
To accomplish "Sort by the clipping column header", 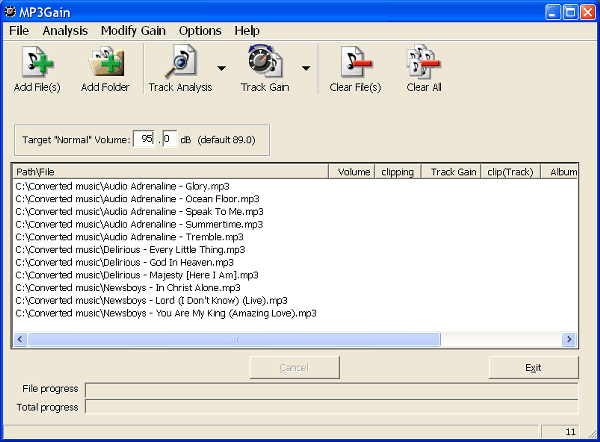I will point(398,172).
